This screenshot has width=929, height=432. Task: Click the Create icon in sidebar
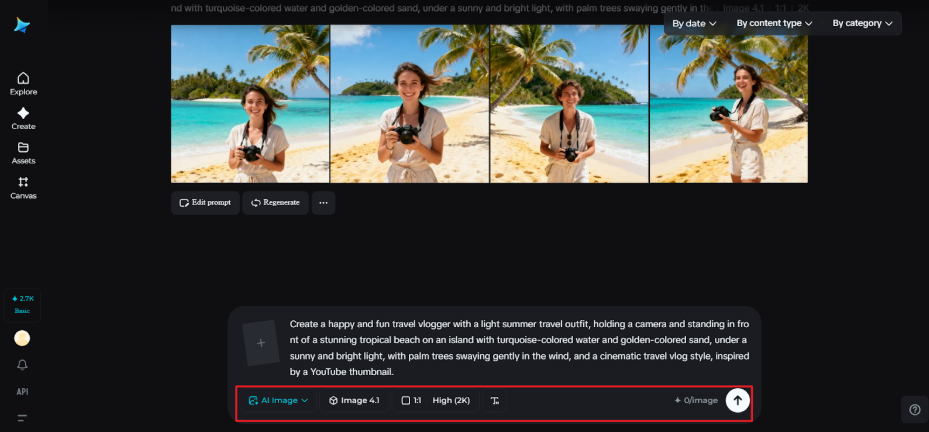(x=23, y=118)
